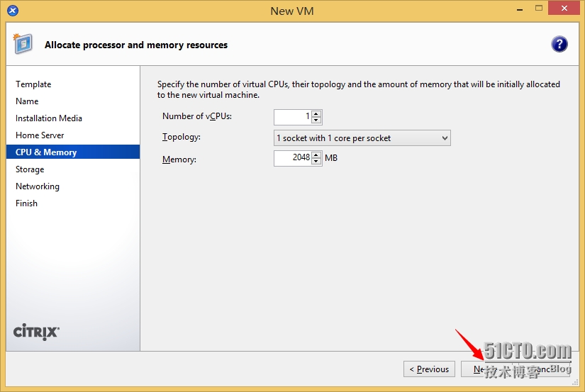Click the 'Number of vCPUs:' label
This screenshot has height=392, width=585.
[197, 116]
